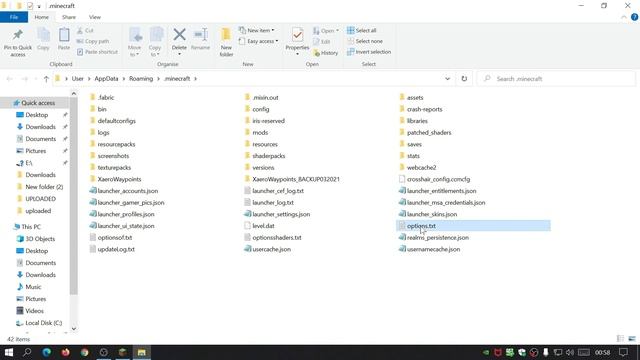Click AppData in the breadcrumb path
This screenshot has height=360, width=640.
coord(106,79)
